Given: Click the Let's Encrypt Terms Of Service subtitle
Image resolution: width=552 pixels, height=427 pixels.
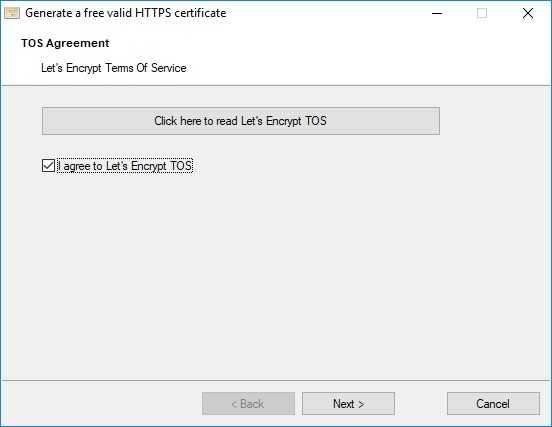Looking at the screenshot, I should [114, 68].
